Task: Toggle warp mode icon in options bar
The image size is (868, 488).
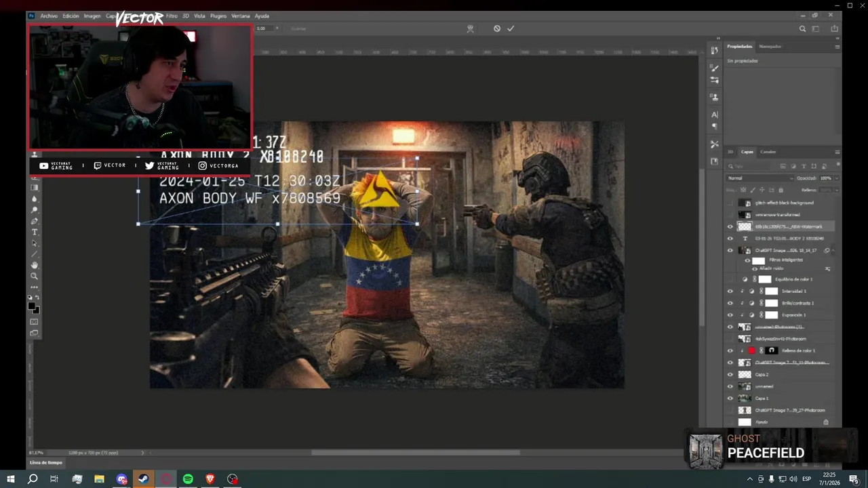Action: point(470,28)
